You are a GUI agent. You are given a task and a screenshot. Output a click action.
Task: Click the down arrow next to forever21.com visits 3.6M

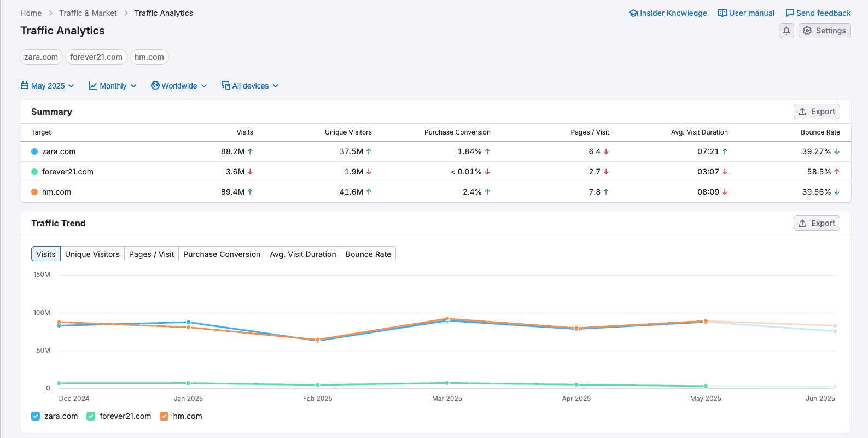coord(250,172)
